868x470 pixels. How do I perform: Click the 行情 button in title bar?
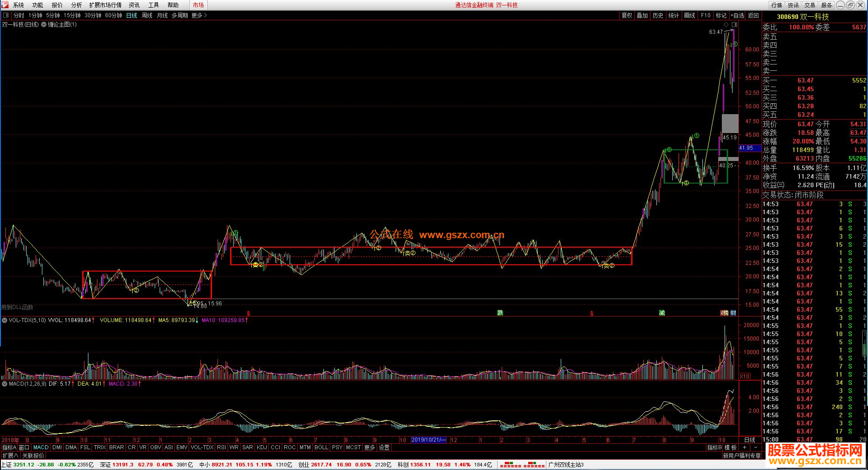pyautogui.click(x=777, y=5)
